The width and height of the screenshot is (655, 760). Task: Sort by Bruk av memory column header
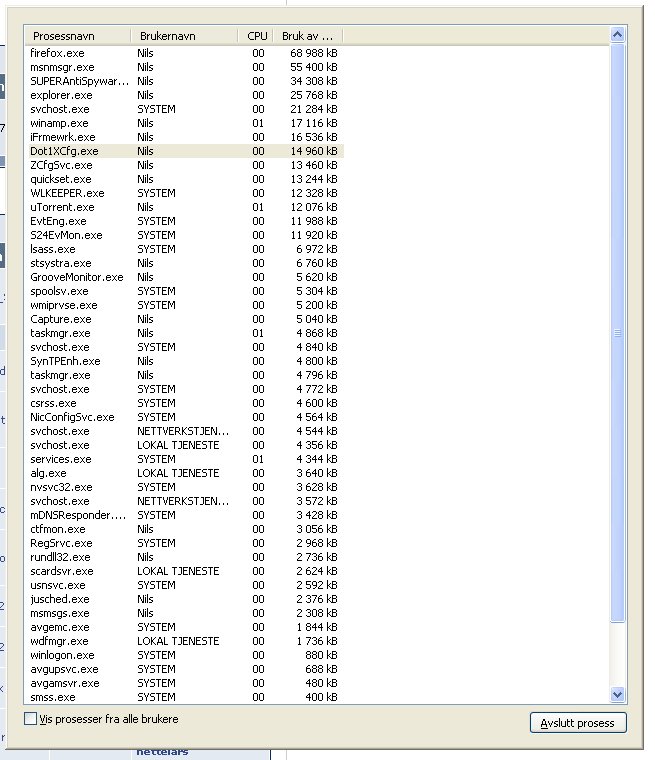click(308, 36)
